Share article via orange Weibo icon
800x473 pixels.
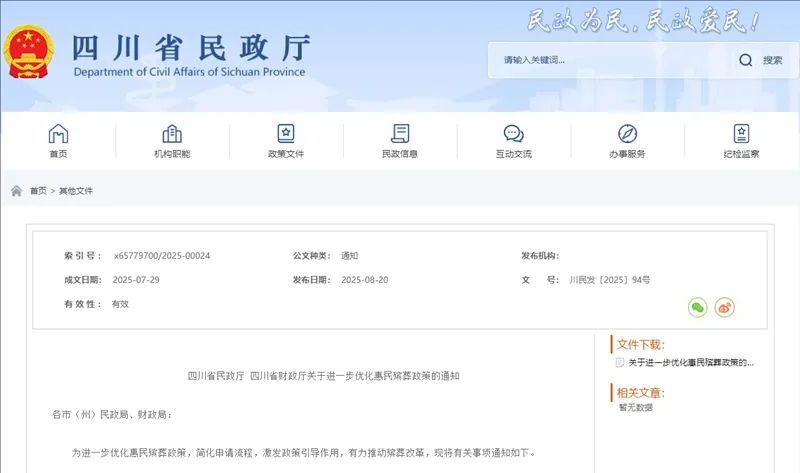(x=725, y=308)
